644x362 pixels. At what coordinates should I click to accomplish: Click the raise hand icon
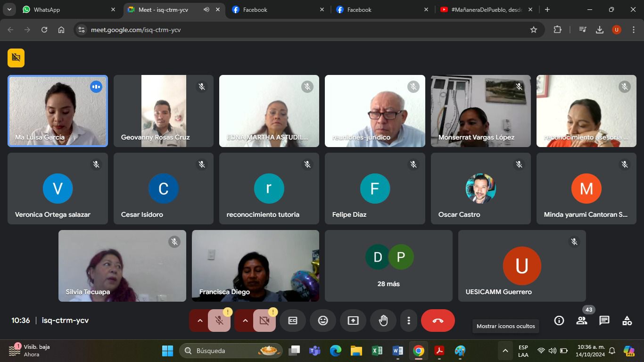click(383, 321)
